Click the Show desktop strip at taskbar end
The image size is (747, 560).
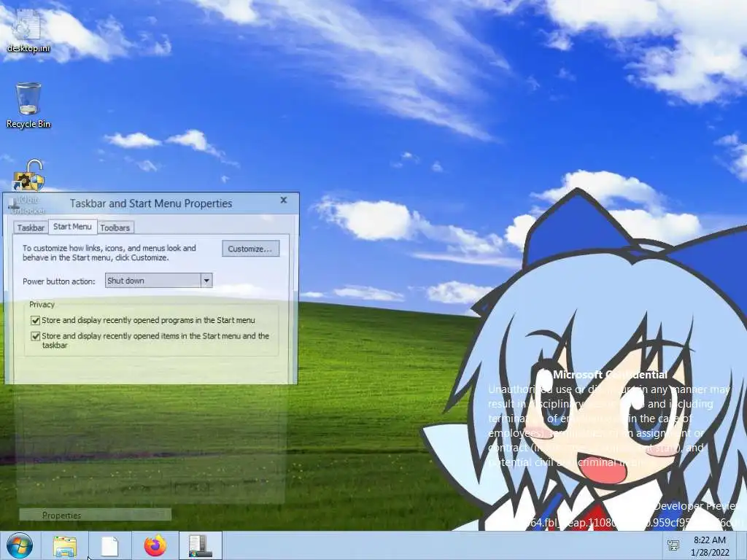pyautogui.click(x=742, y=545)
